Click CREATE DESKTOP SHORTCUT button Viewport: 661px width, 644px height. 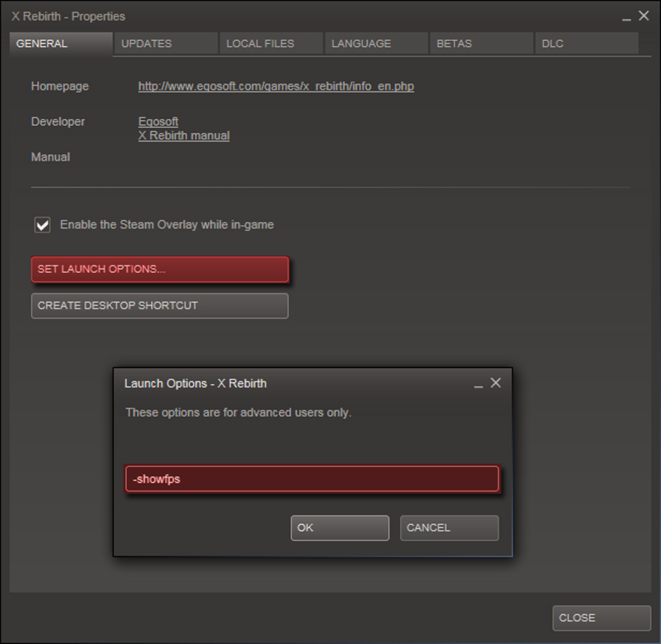pos(160,306)
